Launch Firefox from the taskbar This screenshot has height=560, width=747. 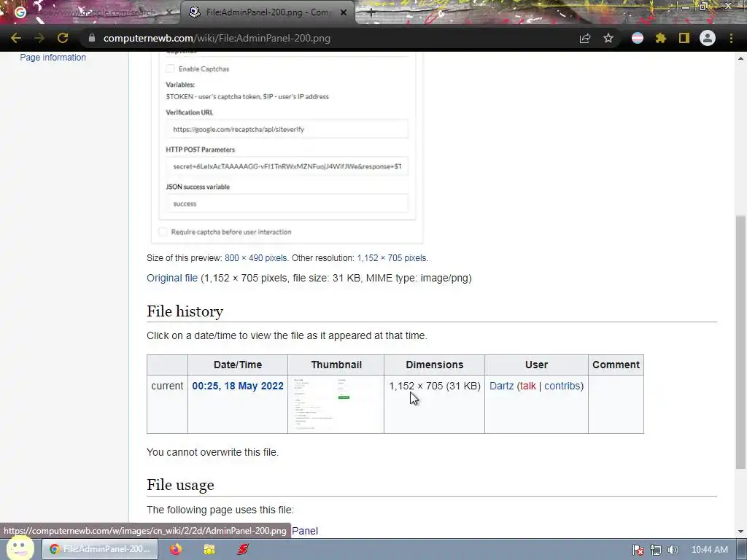pyautogui.click(x=176, y=549)
